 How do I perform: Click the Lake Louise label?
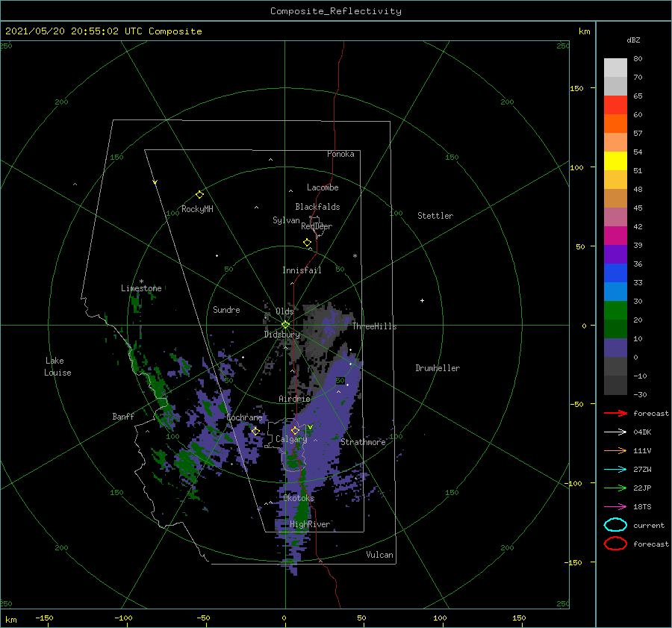pyautogui.click(x=57, y=367)
